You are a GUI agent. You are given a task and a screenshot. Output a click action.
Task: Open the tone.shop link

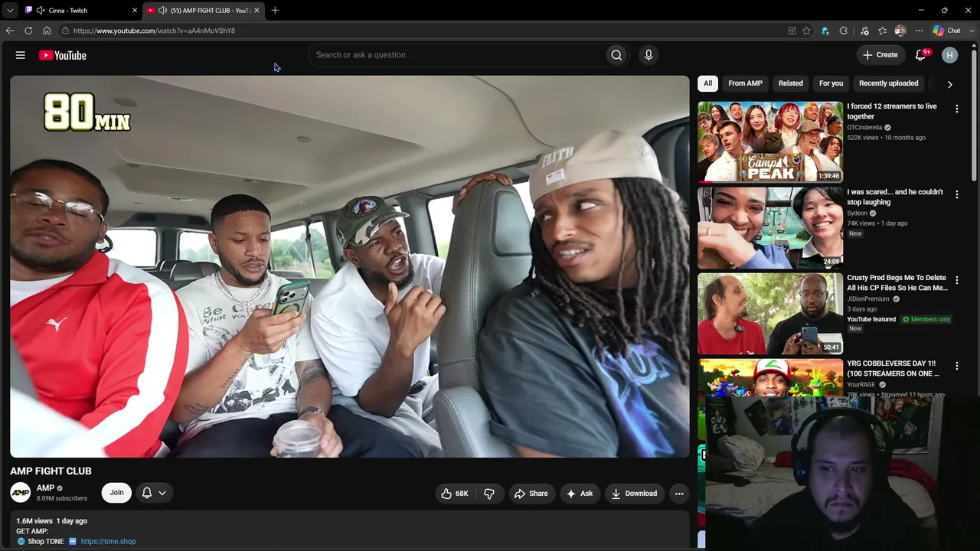[108, 541]
